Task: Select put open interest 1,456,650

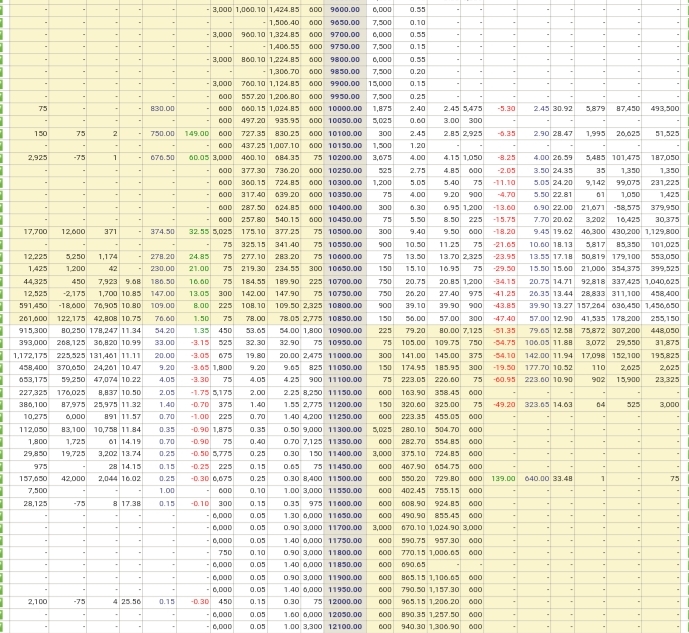Action: click(662, 306)
